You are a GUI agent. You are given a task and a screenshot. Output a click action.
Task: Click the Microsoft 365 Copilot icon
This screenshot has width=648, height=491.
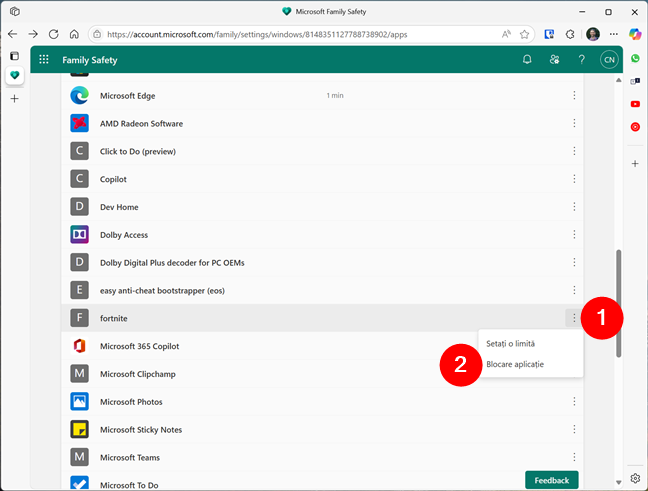pyautogui.click(x=79, y=346)
